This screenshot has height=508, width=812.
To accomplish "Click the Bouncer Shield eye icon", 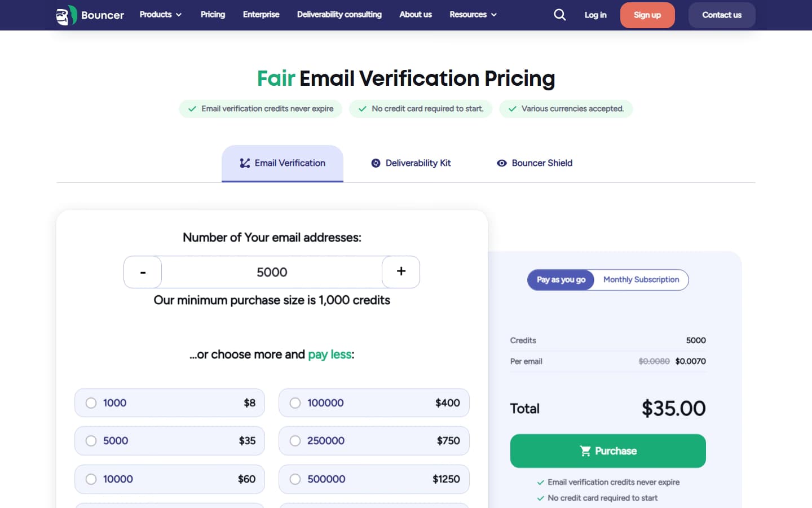I will click(x=501, y=163).
